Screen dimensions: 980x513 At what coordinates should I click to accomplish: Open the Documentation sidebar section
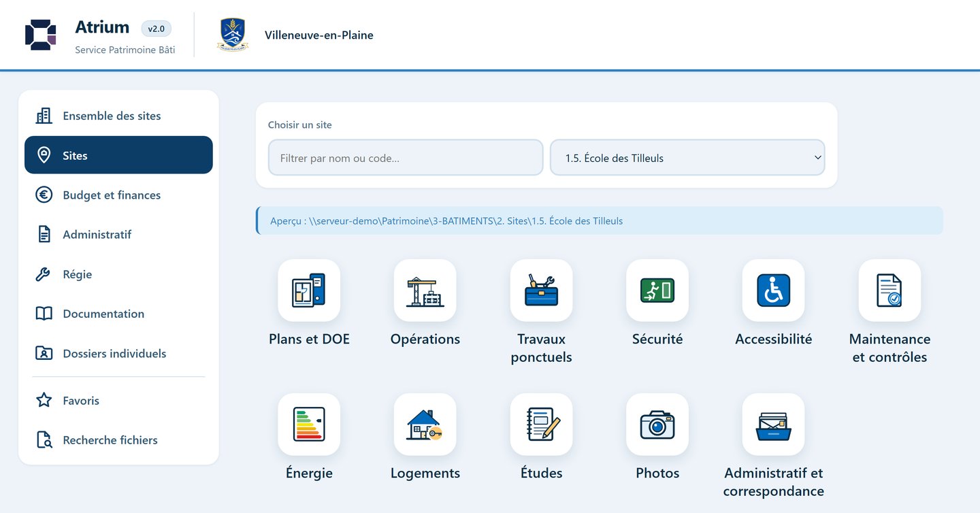(x=118, y=314)
